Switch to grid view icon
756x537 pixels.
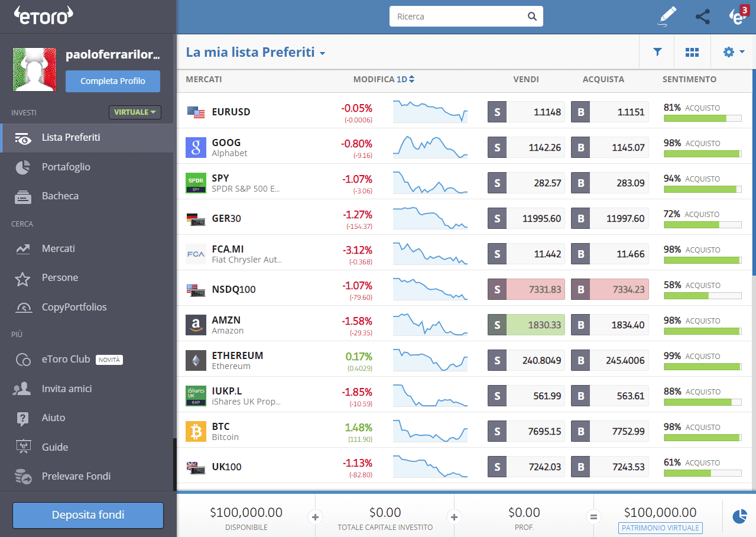pyautogui.click(x=692, y=52)
